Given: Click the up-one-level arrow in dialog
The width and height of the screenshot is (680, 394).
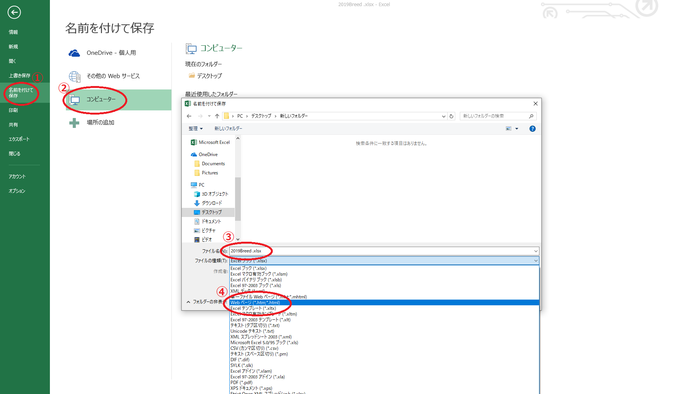Looking at the screenshot, I should coord(217,116).
